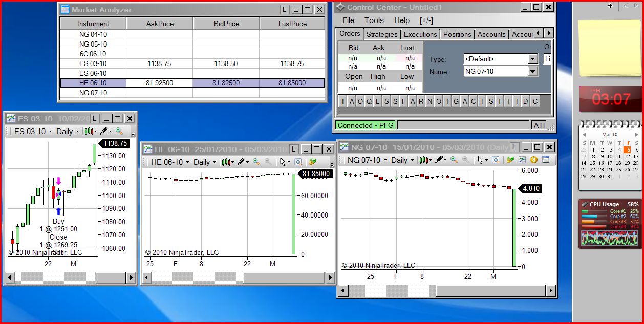Image resolution: width=644 pixels, height=324 pixels.
Task: Open File menu in Control Center
Action: pyautogui.click(x=348, y=20)
